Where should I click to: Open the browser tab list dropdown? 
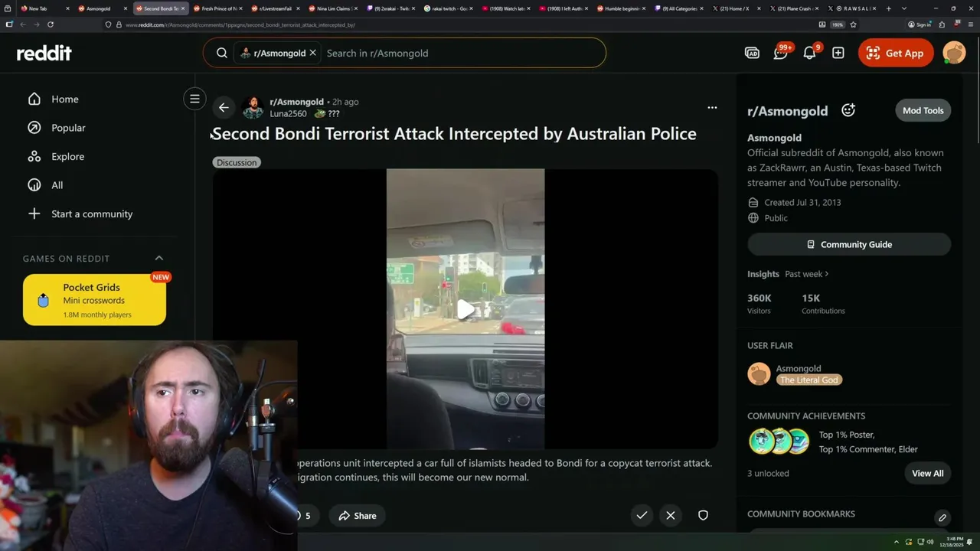(x=904, y=8)
